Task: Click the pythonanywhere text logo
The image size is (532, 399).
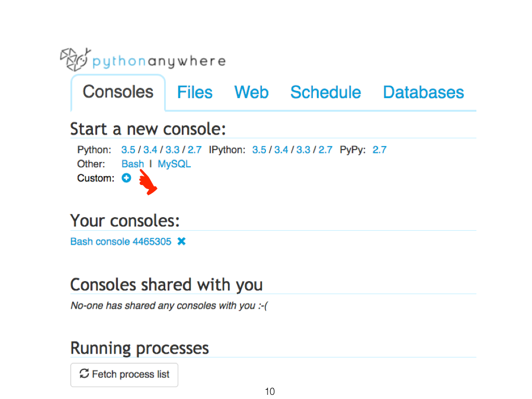Action: pos(159,61)
